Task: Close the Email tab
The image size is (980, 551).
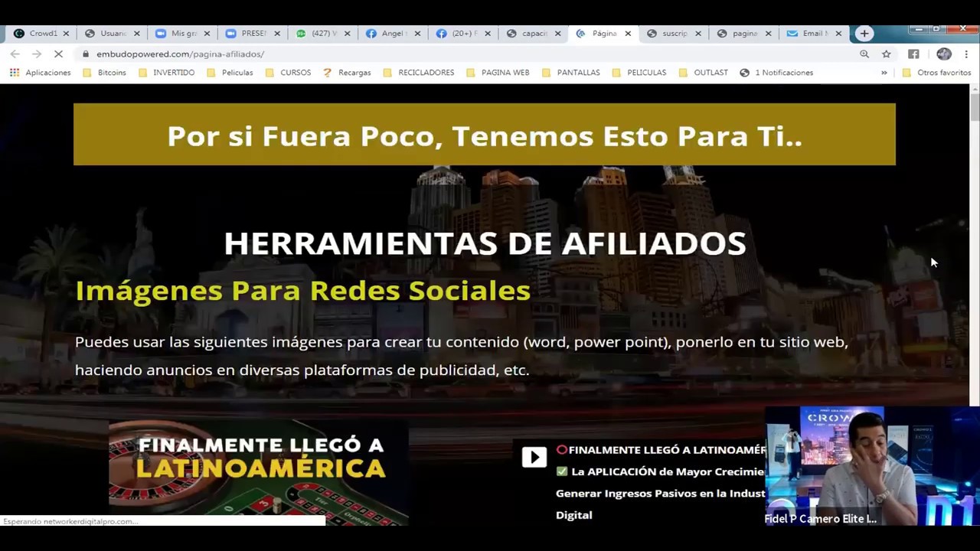Action: 838,34
